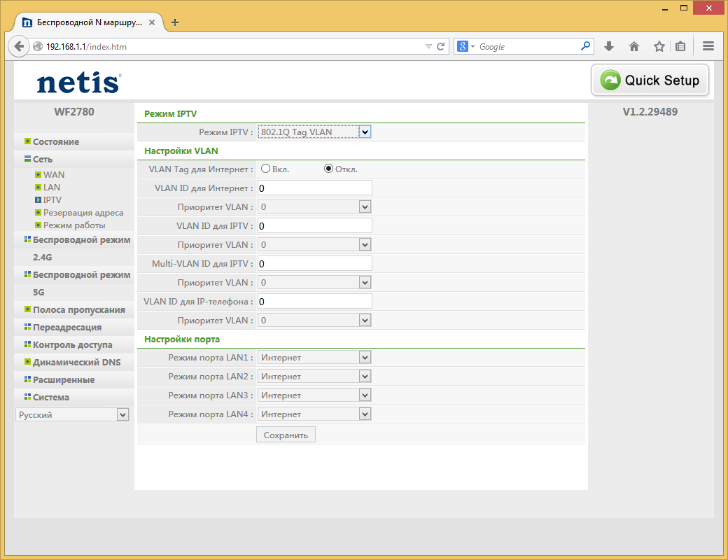Click the icon beside Расширенные
The image size is (728, 560).
pos(27,379)
